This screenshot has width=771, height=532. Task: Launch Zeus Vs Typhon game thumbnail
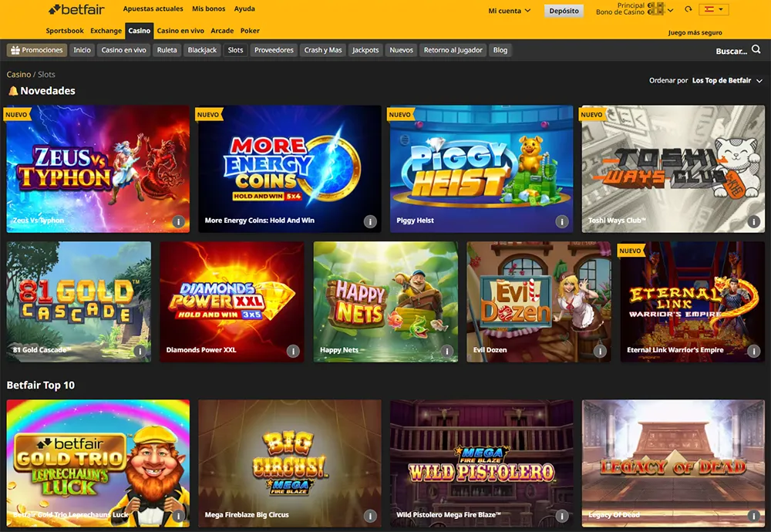click(98, 169)
